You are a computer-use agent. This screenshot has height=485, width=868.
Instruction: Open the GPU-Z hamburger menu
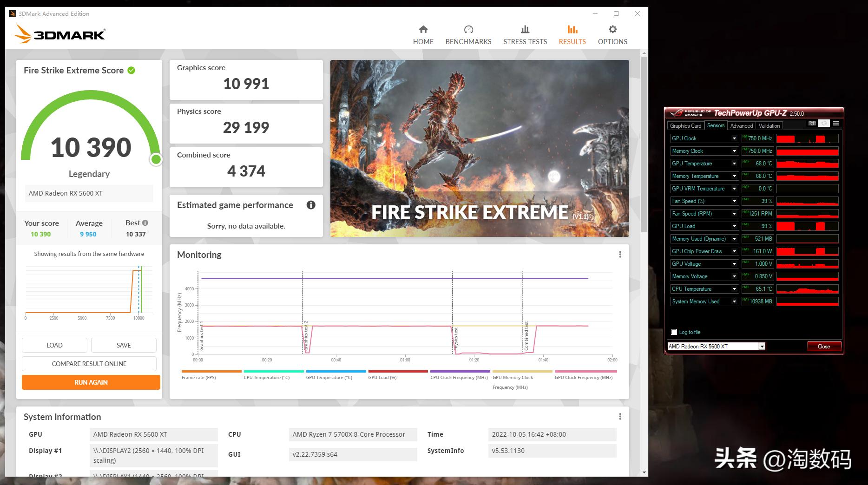point(836,124)
